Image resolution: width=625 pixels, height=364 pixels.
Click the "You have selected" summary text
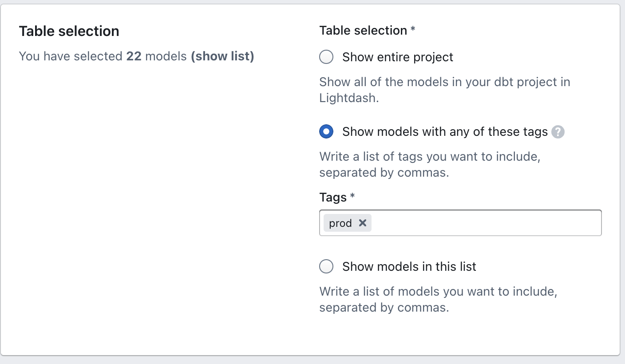point(71,56)
